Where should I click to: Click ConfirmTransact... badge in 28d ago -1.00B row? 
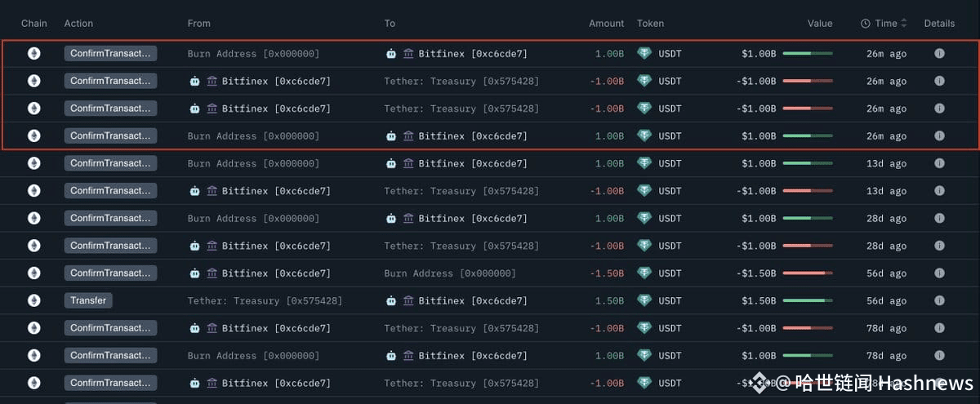(110, 246)
